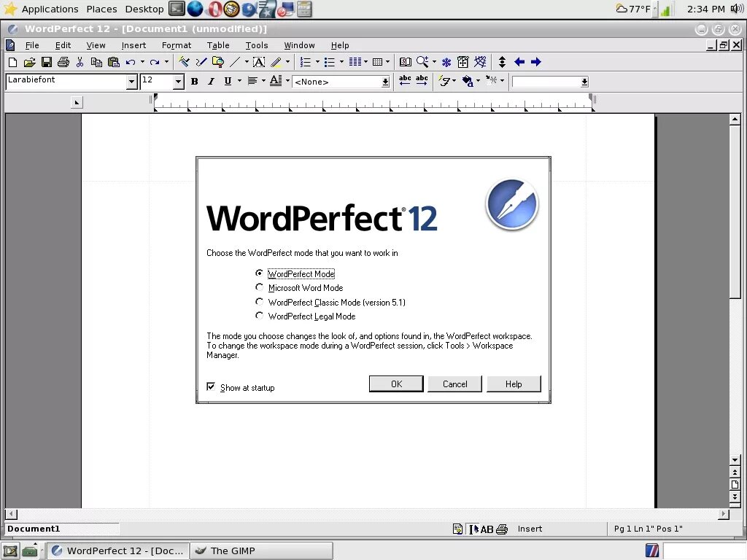Open the Table menu
Image resolution: width=747 pixels, height=560 pixels.
click(x=218, y=45)
